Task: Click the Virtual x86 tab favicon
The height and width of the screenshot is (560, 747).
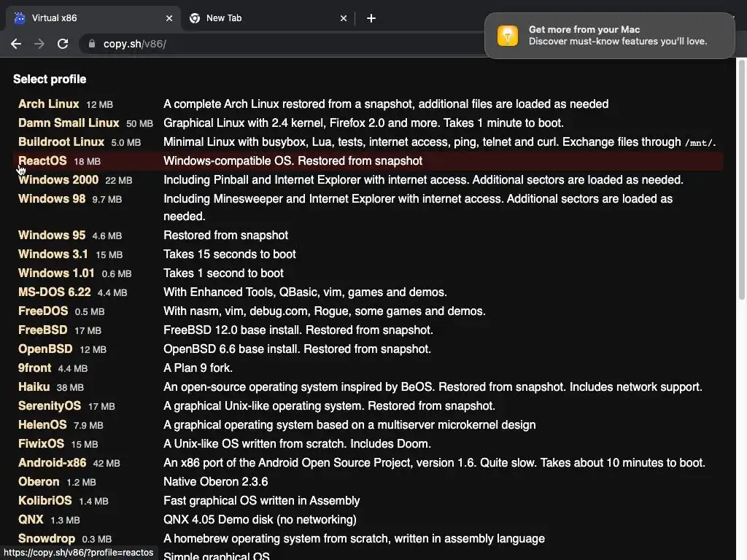Action: 20,18
